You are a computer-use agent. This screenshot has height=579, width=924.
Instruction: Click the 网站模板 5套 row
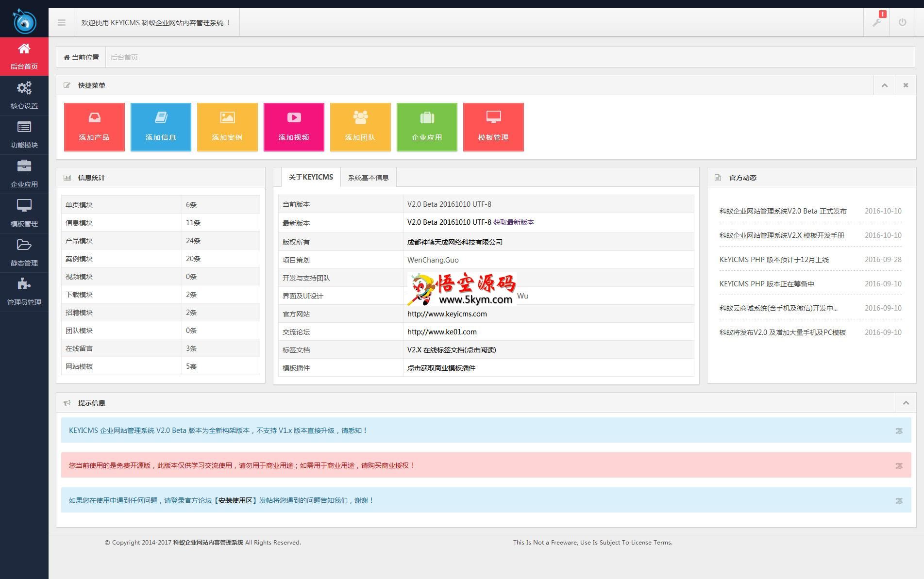tap(161, 366)
